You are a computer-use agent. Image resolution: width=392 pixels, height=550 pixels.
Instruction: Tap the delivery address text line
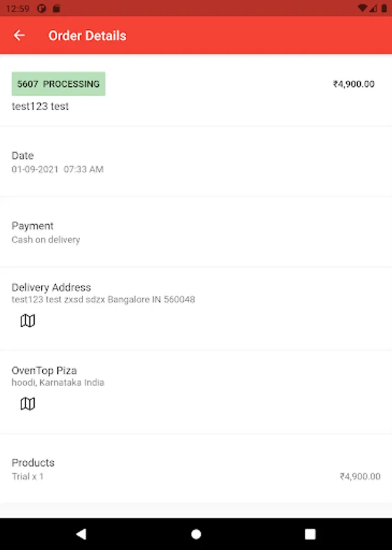tap(103, 299)
